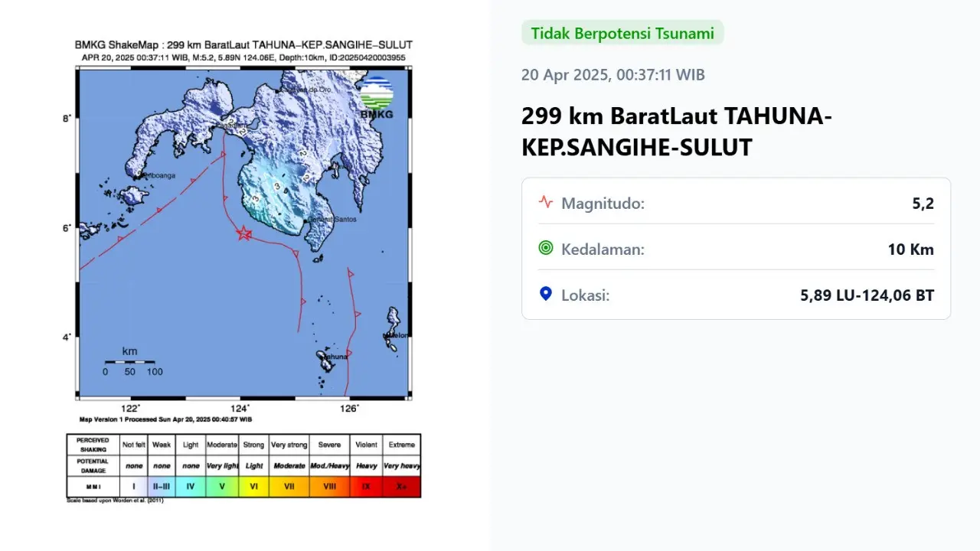Click the Scale based upon Worden footnote
Screen dimensions: 980x551
pos(115,500)
